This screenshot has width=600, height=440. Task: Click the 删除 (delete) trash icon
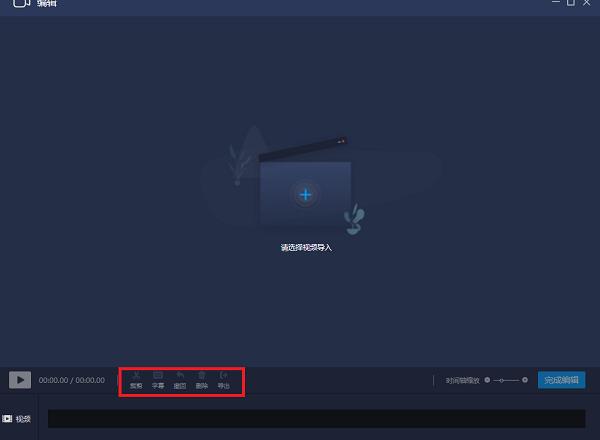pyautogui.click(x=202, y=376)
